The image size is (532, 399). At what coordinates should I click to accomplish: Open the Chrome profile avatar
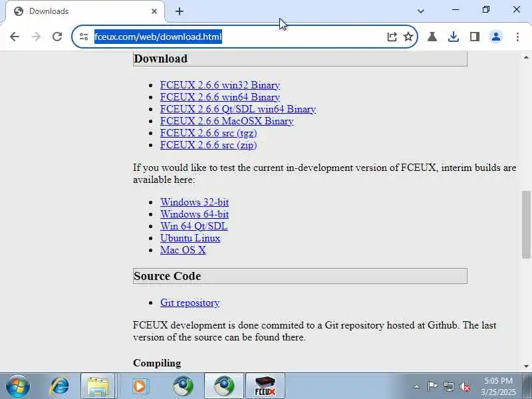tap(496, 37)
